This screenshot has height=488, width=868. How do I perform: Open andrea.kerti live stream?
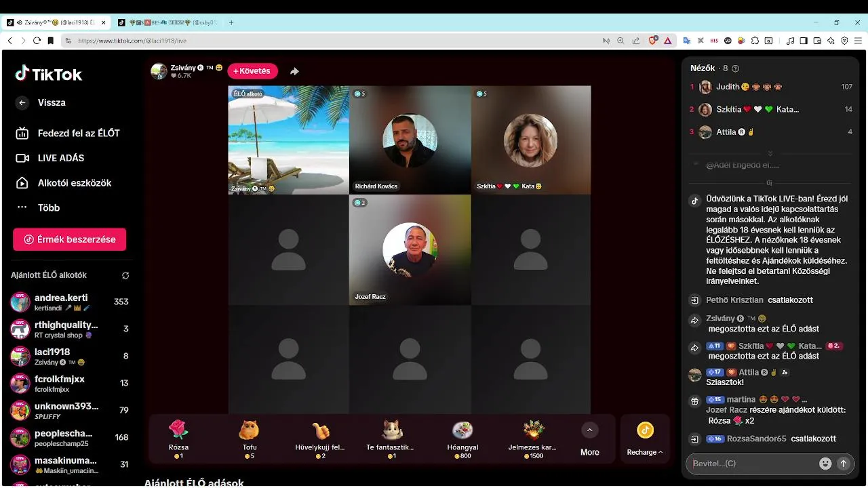[x=70, y=302]
